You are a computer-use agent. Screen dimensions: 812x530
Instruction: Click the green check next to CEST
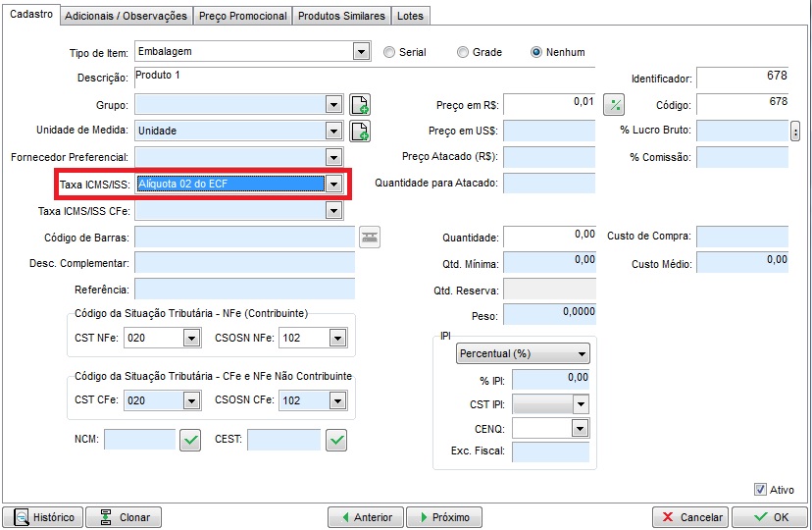pos(336,441)
